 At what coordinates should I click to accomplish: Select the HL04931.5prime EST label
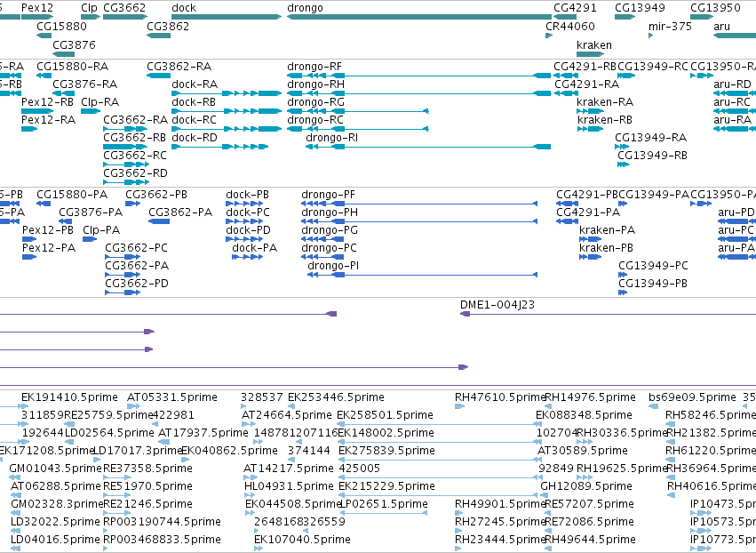click(x=289, y=486)
